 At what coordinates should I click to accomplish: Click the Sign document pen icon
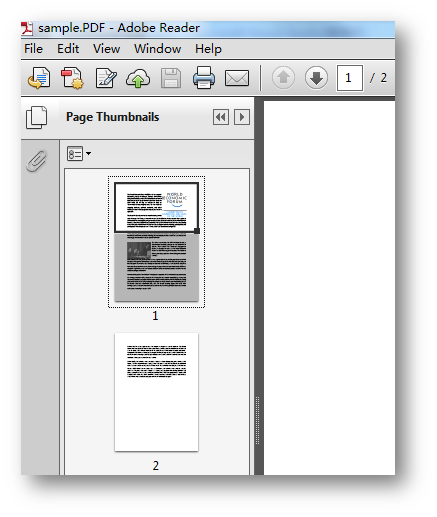106,78
